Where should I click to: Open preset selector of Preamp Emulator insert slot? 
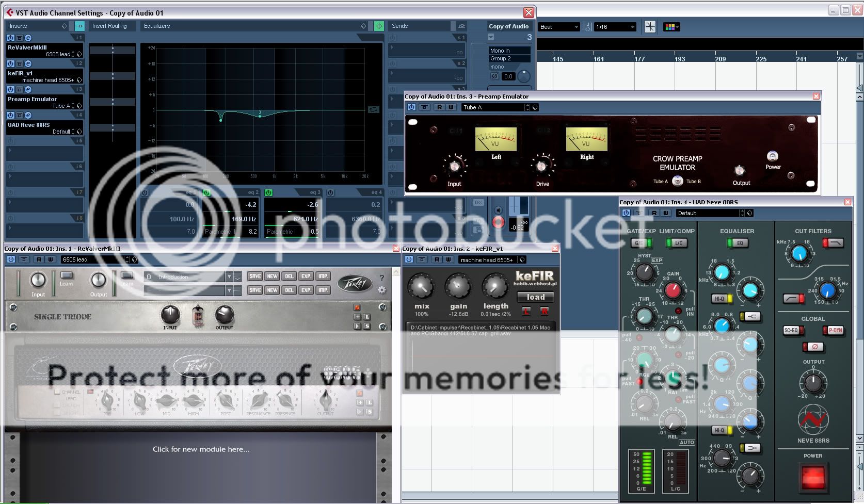(x=79, y=106)
